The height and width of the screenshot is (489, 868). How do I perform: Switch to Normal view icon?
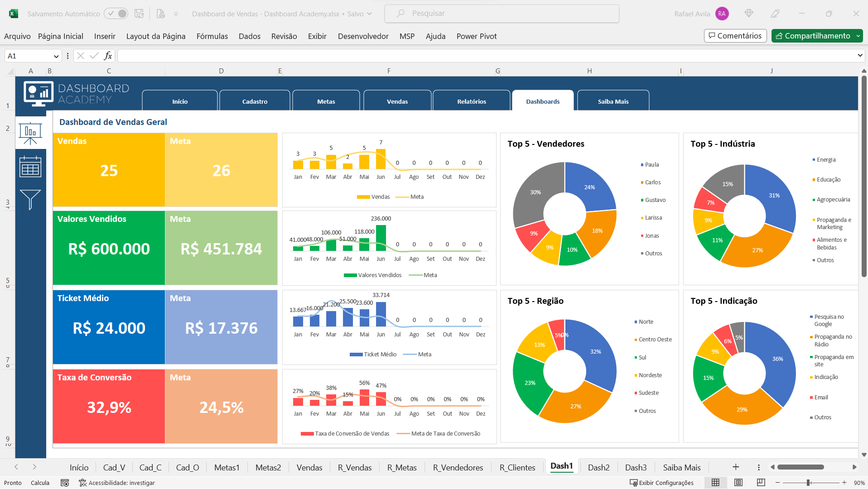click(715, 483)
